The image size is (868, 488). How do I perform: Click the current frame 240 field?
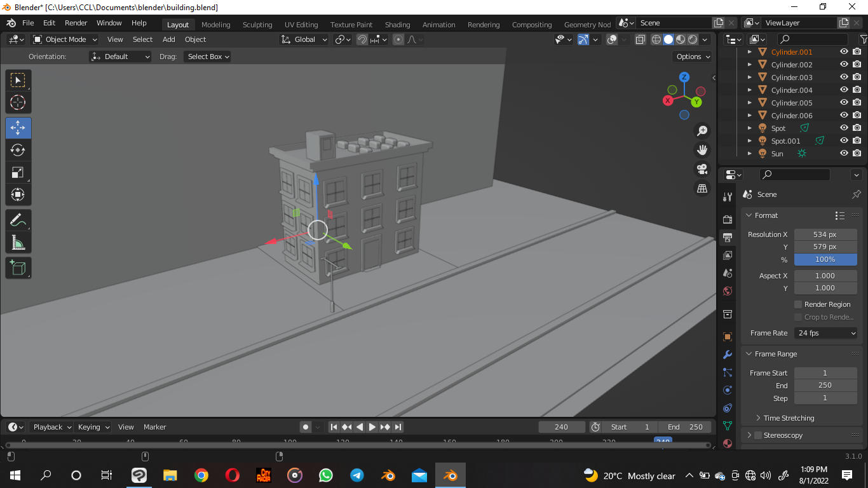click(x=562, y=427)
